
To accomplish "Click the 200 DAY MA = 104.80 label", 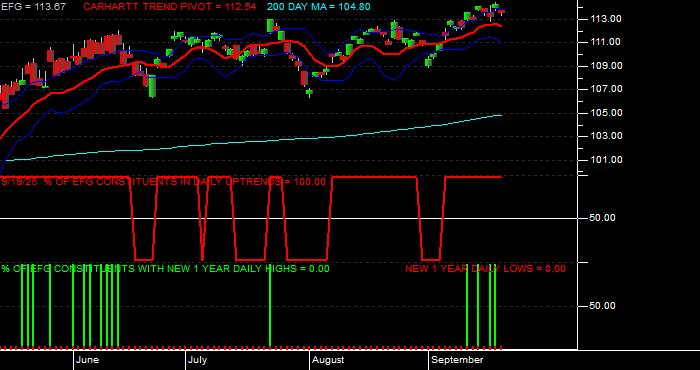I will pos(318,7).
